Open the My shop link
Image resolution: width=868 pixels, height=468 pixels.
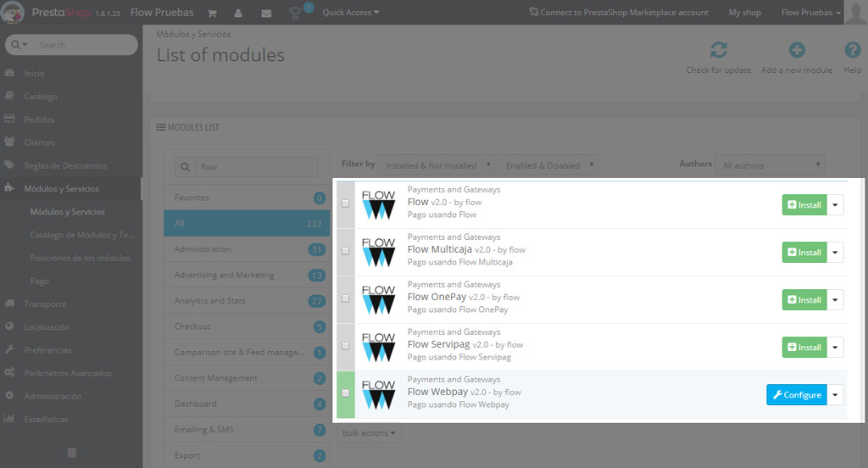tap(744, 12)
